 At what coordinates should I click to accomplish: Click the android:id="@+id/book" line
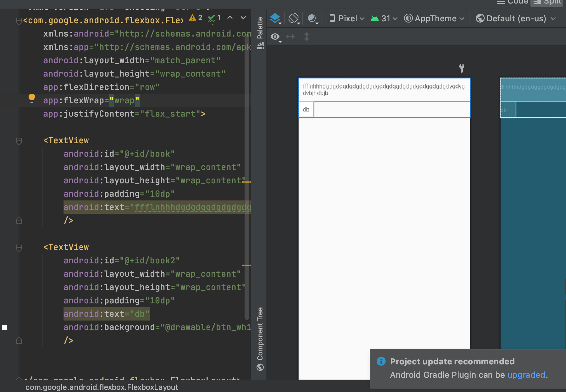(119, 154)
